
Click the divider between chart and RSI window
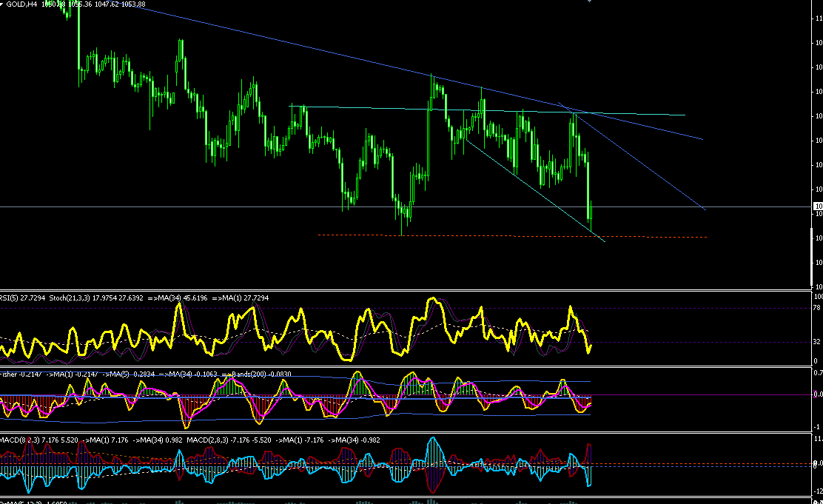pyautogui.click(x=406, y=291)
